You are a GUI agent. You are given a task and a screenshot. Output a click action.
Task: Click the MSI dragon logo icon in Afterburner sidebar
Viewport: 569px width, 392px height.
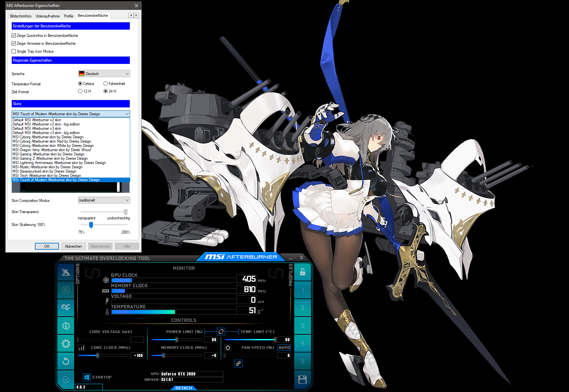pos(66,272)
